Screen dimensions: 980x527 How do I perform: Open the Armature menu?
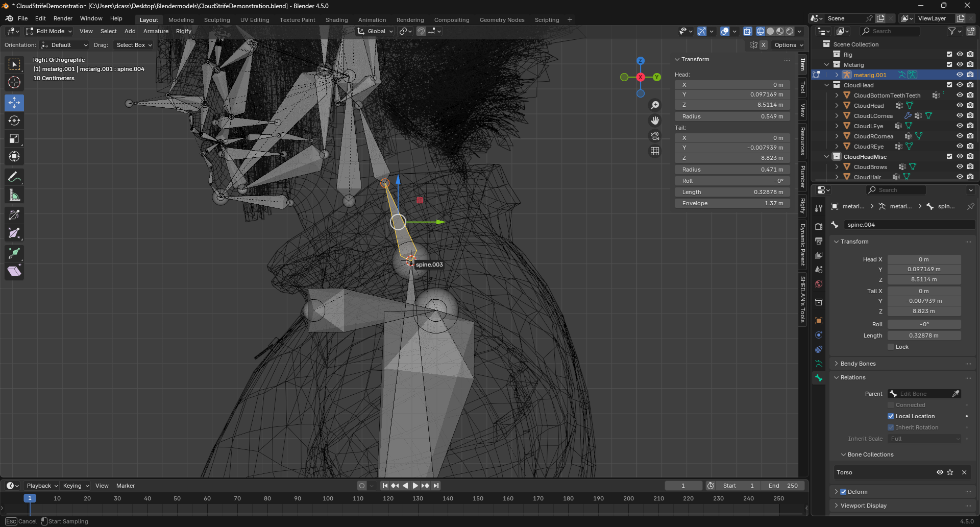[156, 31]
